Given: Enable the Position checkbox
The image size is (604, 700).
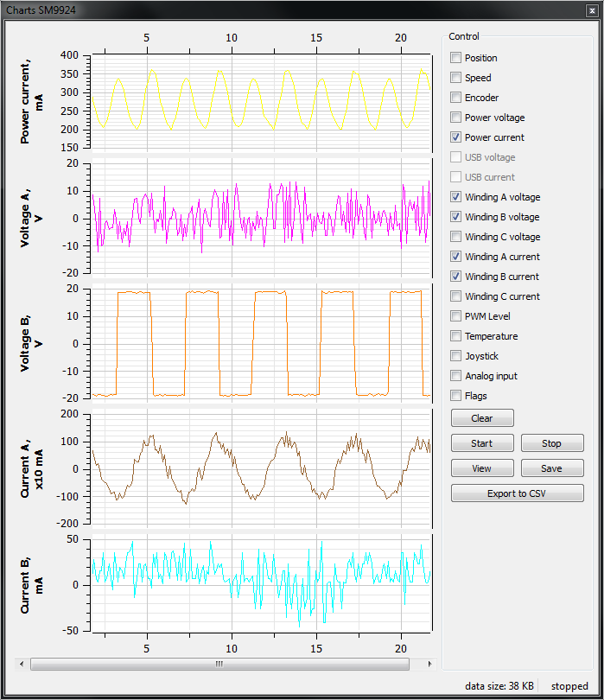Looking at the screenshot, I should pos(455,58).
